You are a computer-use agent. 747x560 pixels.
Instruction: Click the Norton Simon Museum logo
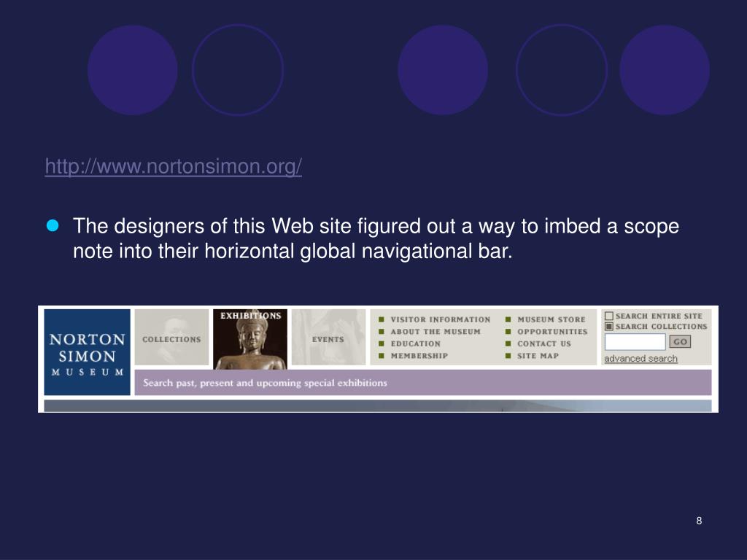click(88, 352)
